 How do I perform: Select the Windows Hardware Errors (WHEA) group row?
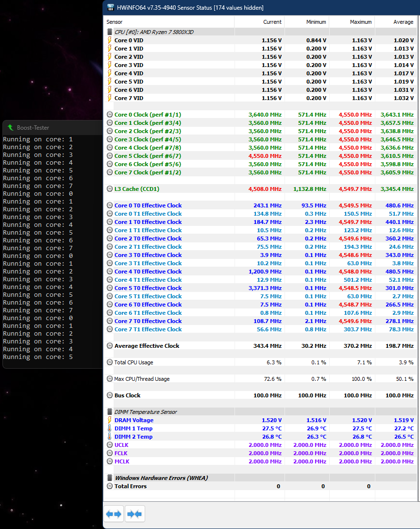point(260,478)
